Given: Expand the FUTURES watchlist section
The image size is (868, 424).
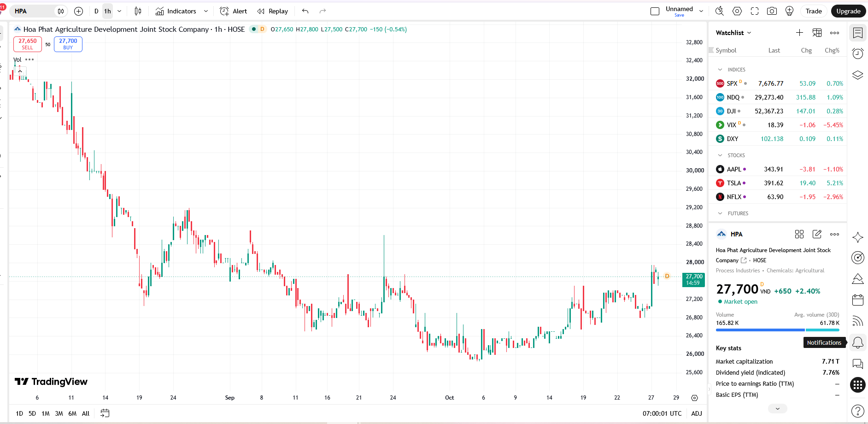Looking at the screenshot, I should (720, 213).
